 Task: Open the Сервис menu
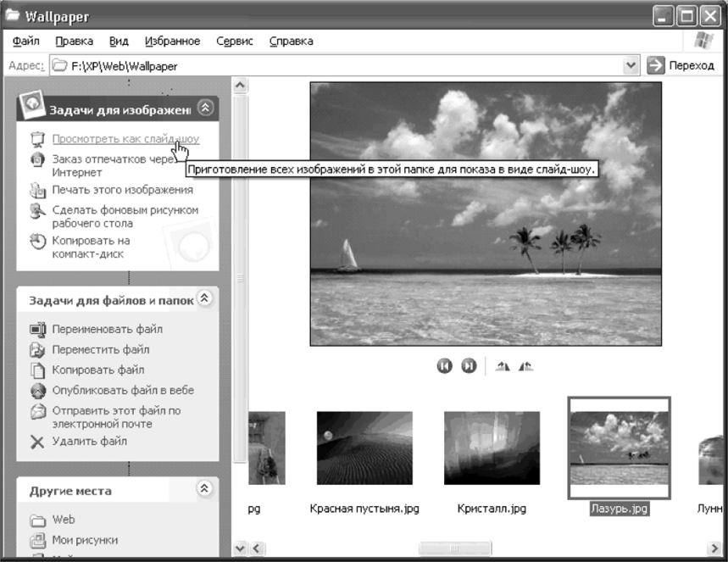pos(235,42)
